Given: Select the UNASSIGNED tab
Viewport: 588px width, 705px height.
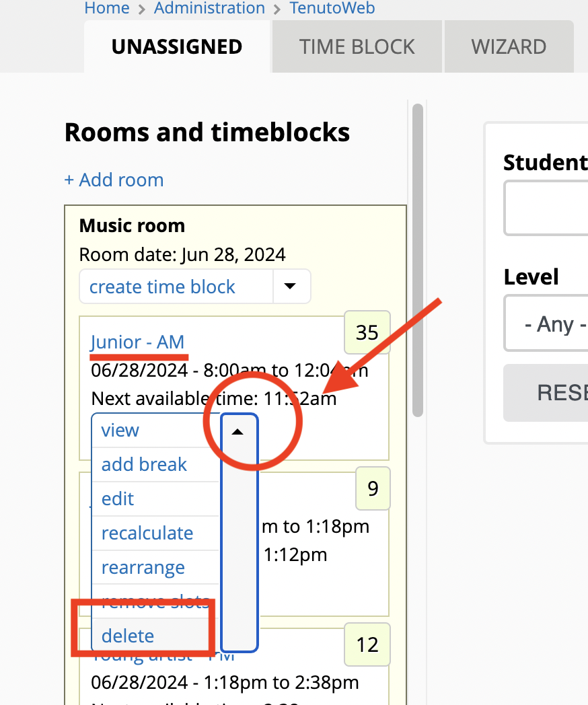Looking at the screenshot, I should 177,47.
